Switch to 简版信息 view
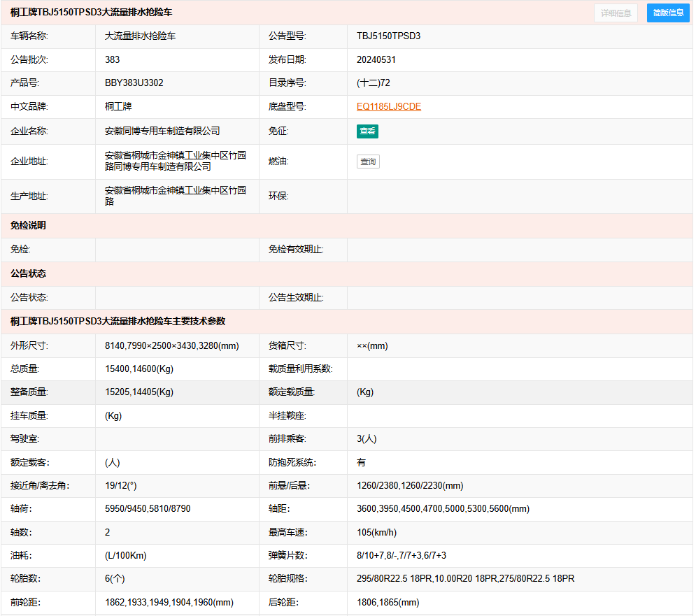 [x=668, y=13]
